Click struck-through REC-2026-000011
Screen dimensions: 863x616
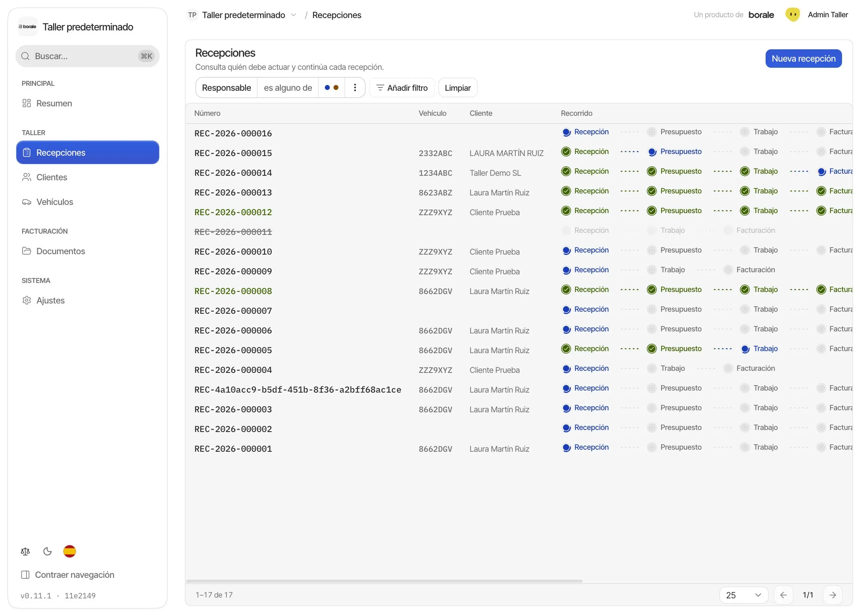233,232
